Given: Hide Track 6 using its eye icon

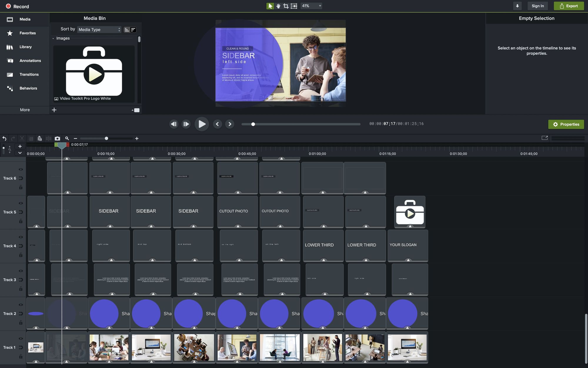Looking at the screenshot, I should click(x=21, y=169).
